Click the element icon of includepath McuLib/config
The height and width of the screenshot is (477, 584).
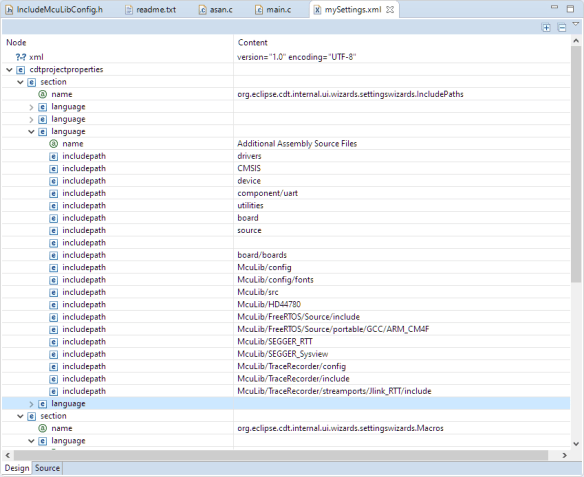[54, 268]
